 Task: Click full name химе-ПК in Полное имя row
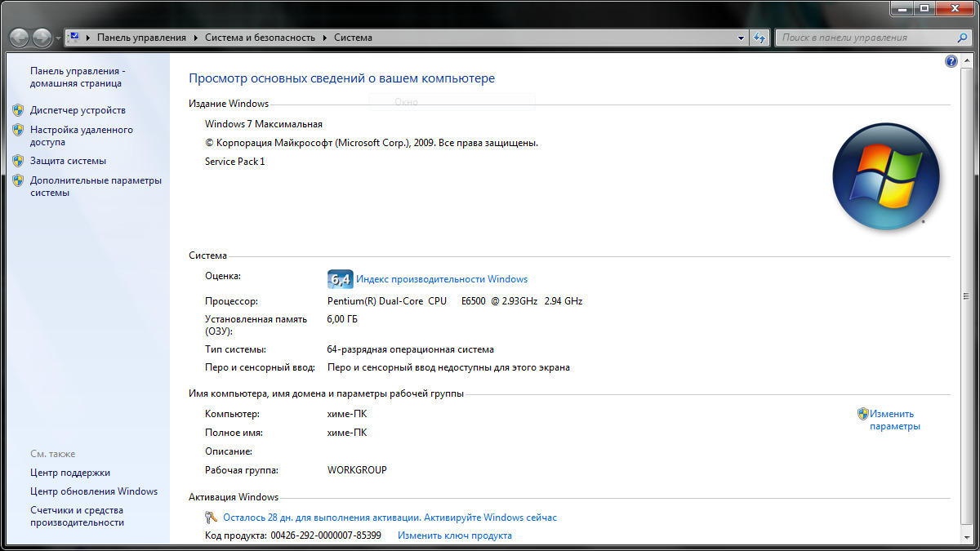pos(347,433)
